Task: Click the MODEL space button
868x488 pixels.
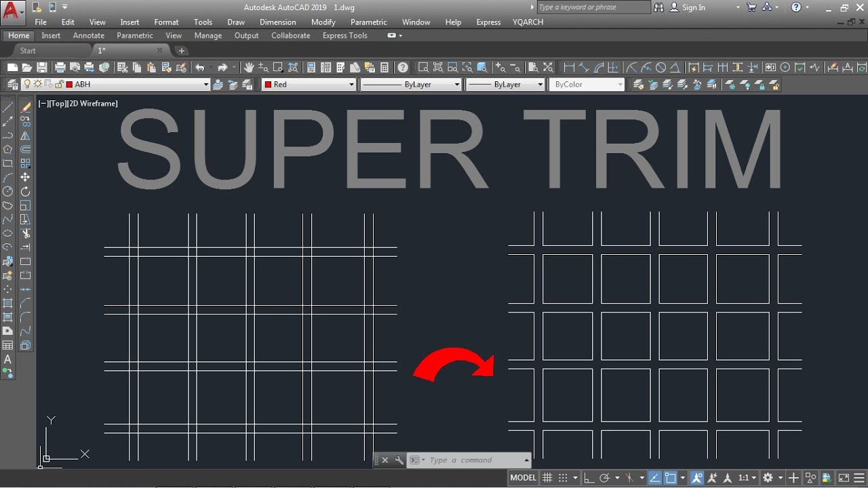Action: coord(523,478)
